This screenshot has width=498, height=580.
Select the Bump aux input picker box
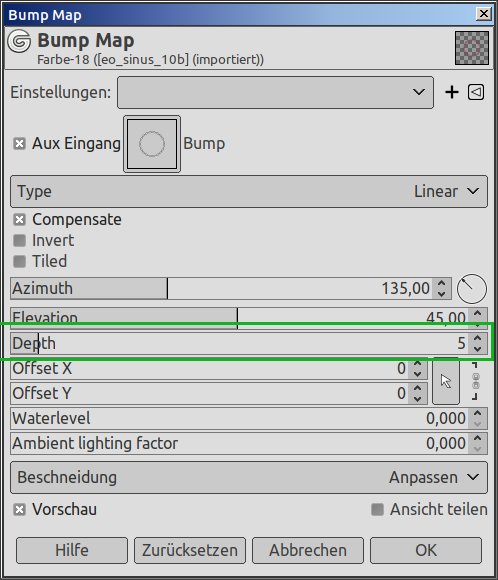click(152, 144)
